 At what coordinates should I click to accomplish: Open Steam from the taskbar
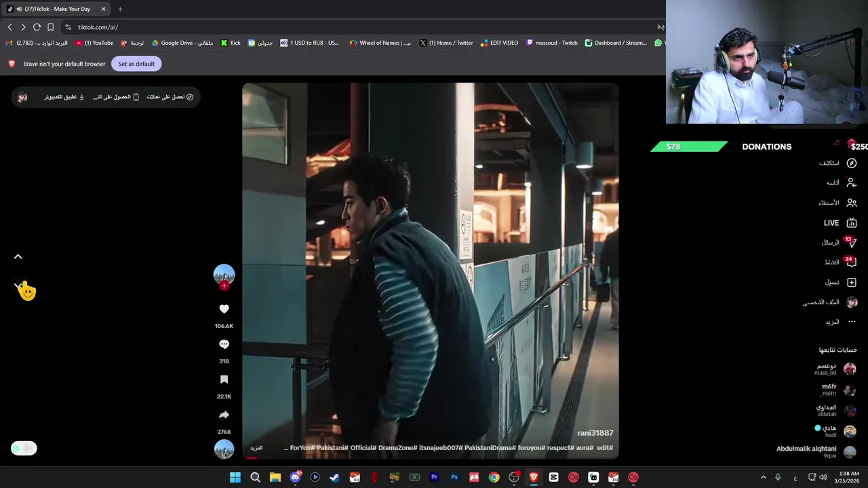335,477
